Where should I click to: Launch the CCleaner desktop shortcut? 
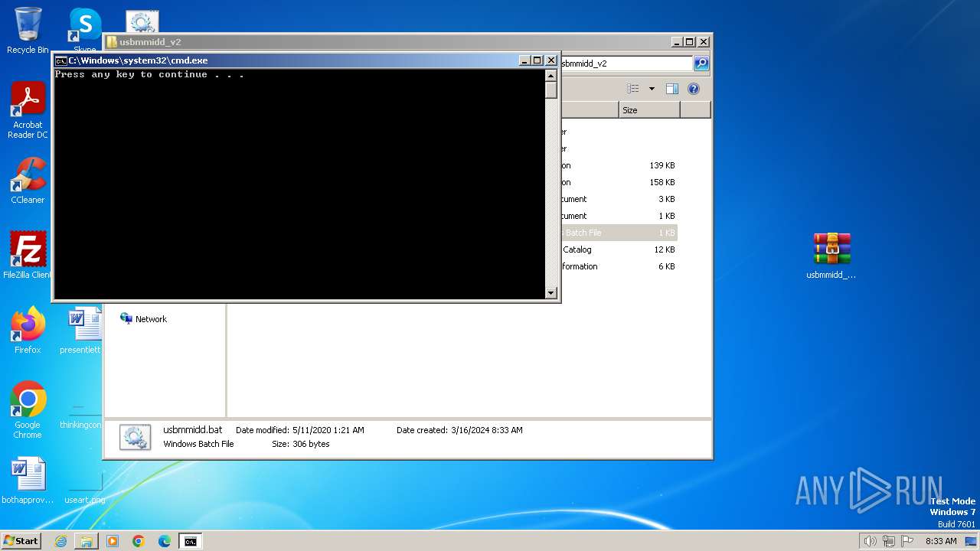pyautogui.click(x=28, y=181)
